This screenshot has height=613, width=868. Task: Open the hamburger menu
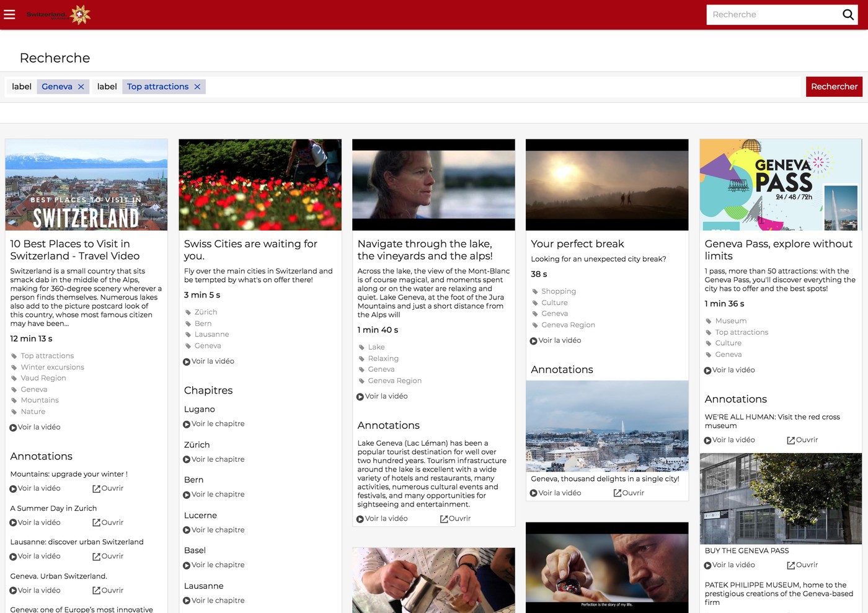[9, 14]
